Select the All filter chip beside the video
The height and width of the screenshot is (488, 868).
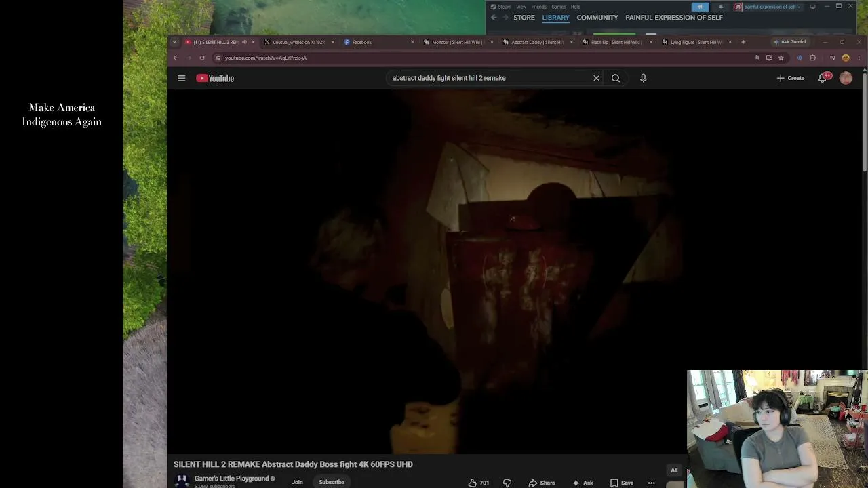(674, 470)
